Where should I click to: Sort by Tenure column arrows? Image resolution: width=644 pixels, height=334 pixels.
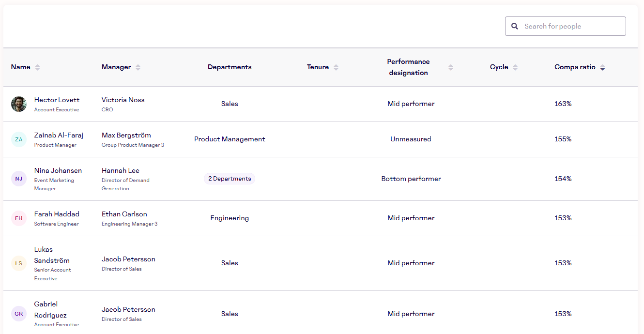point(336,67)
